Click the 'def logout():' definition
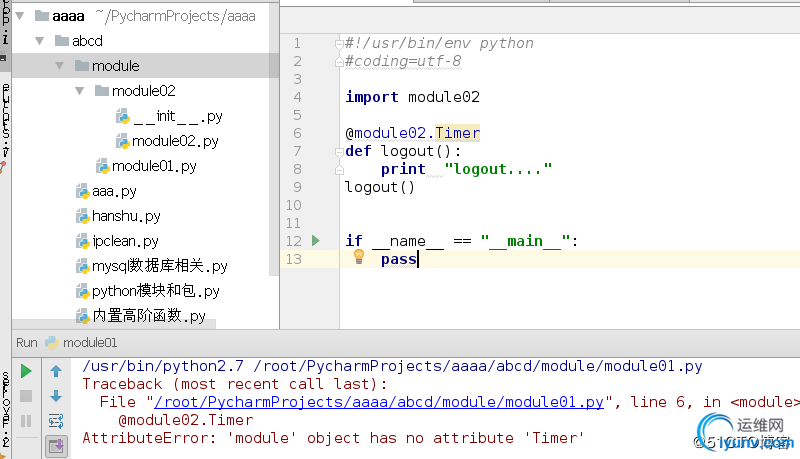 click(x=403, y=151)
